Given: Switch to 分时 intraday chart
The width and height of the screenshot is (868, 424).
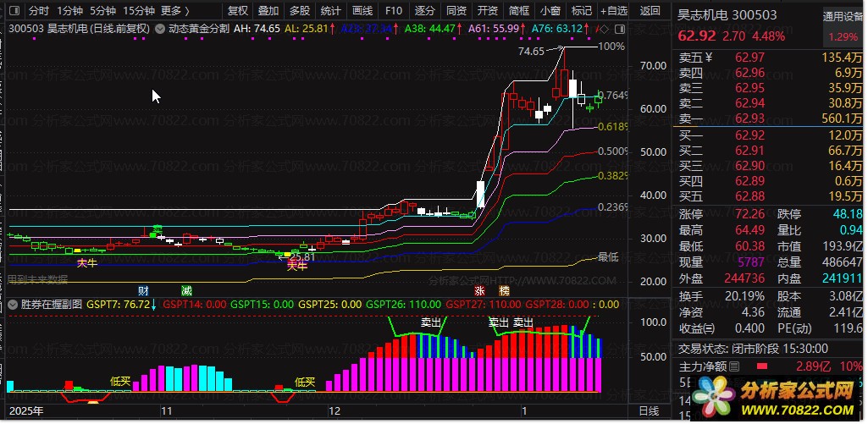Looking at the screenshot, I should point(39,10).
